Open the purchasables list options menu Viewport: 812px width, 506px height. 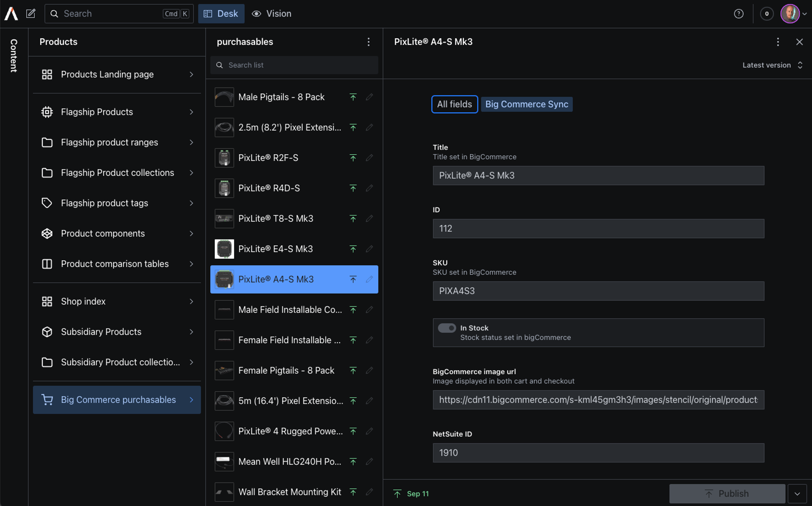coord(369,42)
